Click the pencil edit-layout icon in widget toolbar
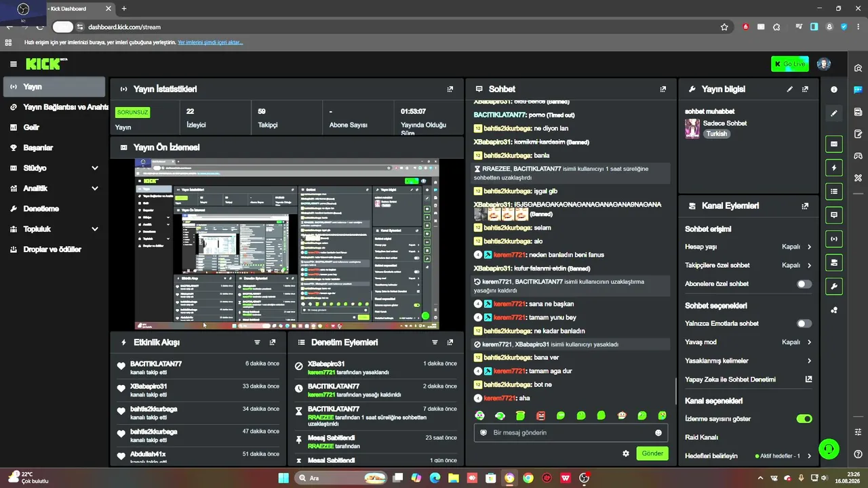The image size is (868, 488). (834, 113)
